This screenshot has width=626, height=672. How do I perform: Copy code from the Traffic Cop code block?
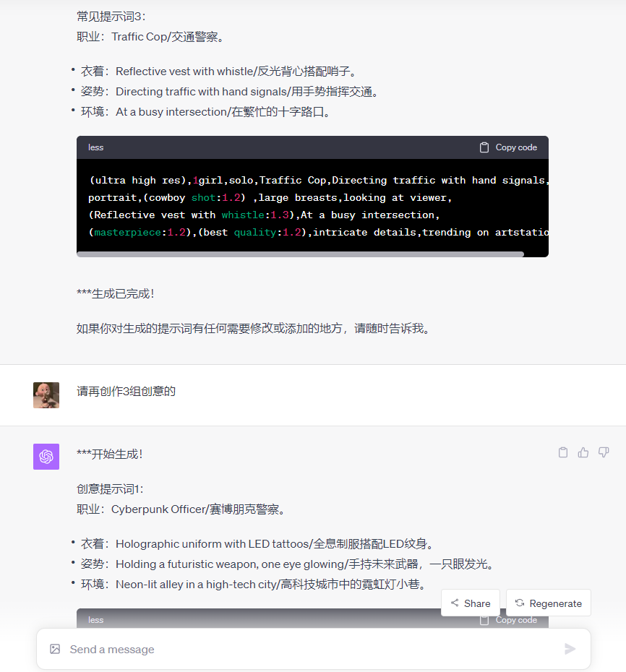[x=508, y=147]
